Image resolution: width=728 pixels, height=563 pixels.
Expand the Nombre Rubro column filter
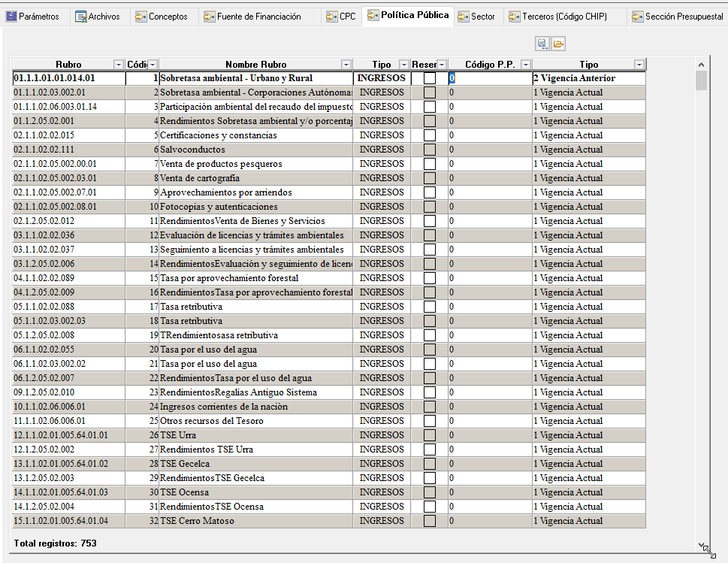coord(346,65)
